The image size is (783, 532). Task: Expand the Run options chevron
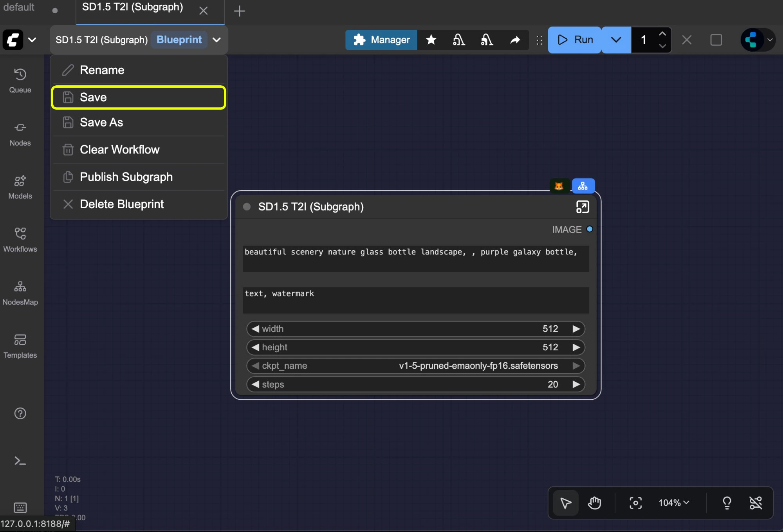coord(615,40)
